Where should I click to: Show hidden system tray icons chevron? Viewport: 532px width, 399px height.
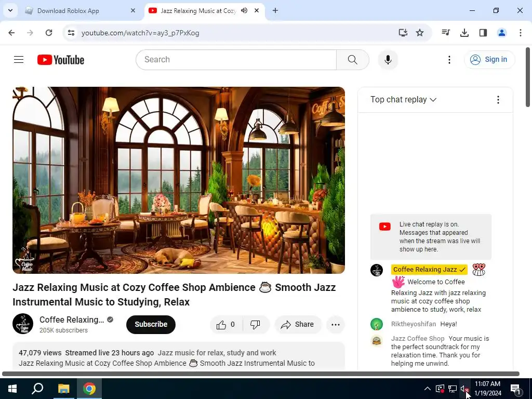click(428, 389)
